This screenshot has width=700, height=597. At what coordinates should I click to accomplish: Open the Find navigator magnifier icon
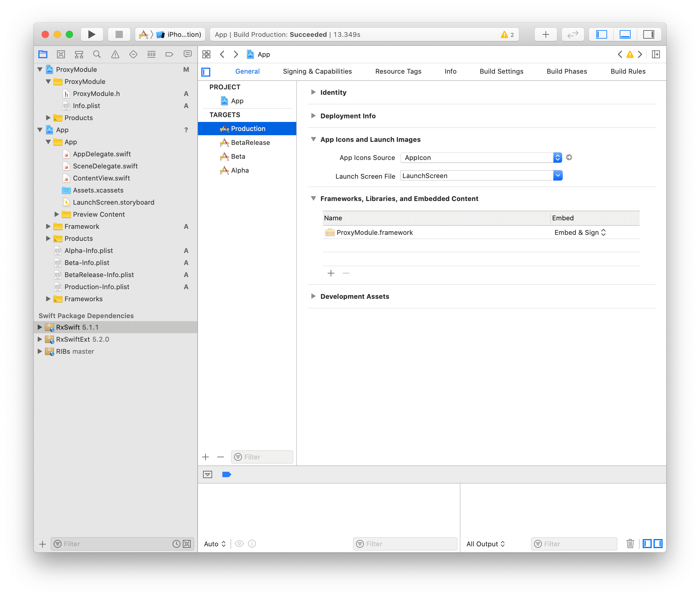97,54
